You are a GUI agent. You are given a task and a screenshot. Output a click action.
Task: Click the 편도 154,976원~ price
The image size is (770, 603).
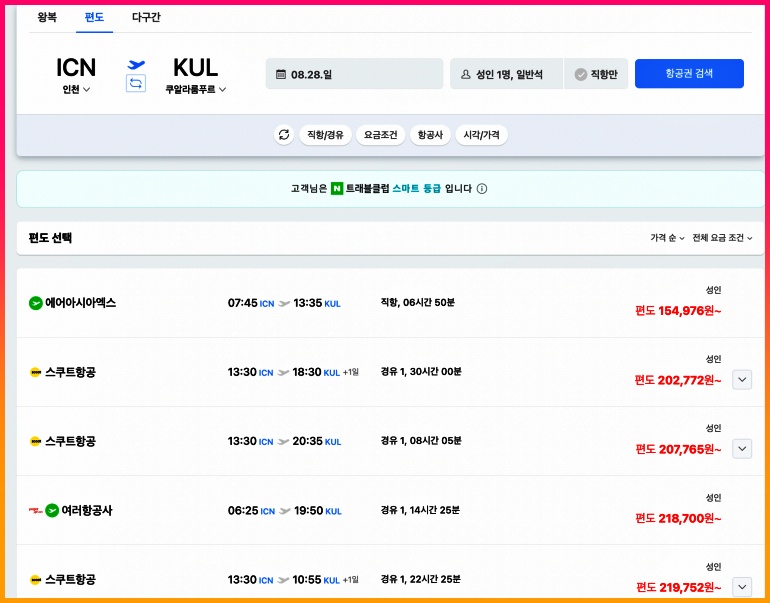tap(678, 311)
